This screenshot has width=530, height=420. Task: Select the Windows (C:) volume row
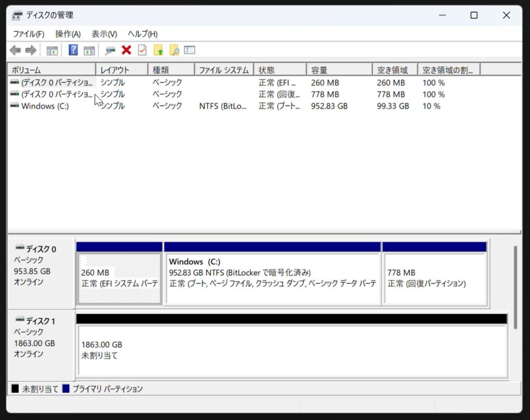pos(45,106)
